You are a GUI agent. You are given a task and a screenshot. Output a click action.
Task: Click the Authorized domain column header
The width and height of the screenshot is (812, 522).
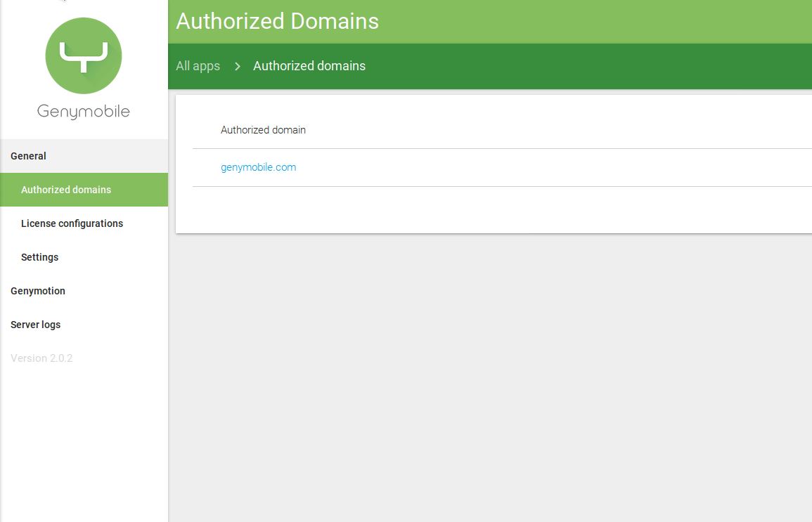(263, 130)
